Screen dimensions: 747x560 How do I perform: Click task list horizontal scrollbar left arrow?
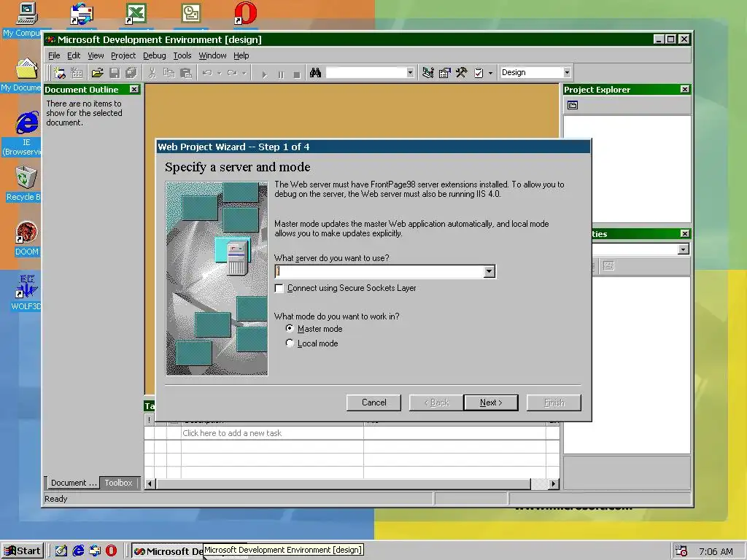[150, 484]
